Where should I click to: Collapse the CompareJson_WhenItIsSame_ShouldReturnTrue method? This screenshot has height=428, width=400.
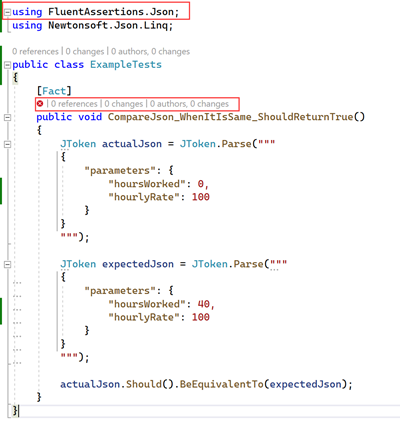pos(7,117)
